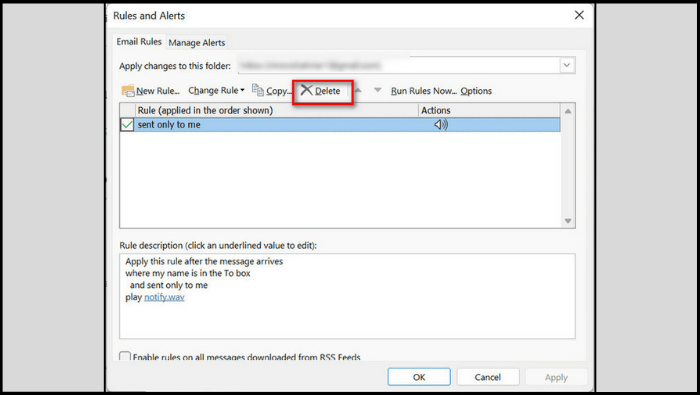Click the New Rule folder icon
700x395 pixels.
128,91
